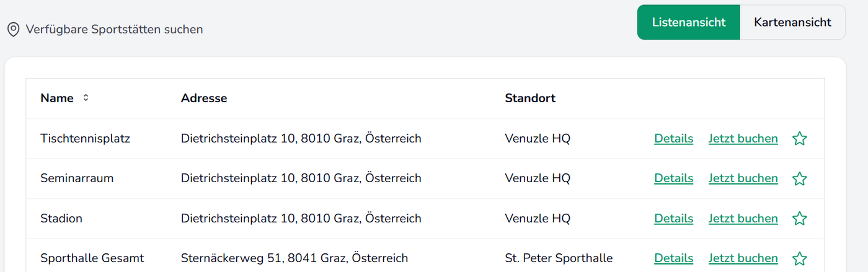Click the location pin search icon
Screen dimensions: 868x272
[x=13, y=29]
